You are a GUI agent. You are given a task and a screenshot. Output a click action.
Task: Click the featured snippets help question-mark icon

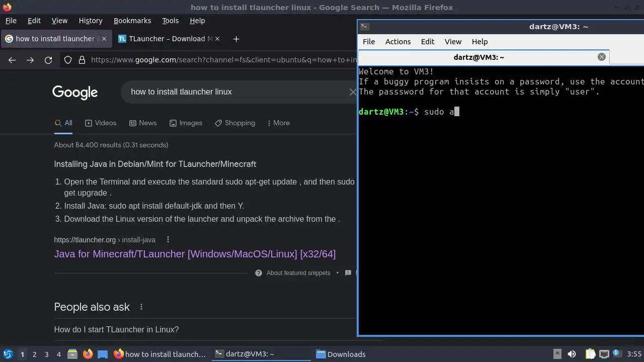click(259, 273)
